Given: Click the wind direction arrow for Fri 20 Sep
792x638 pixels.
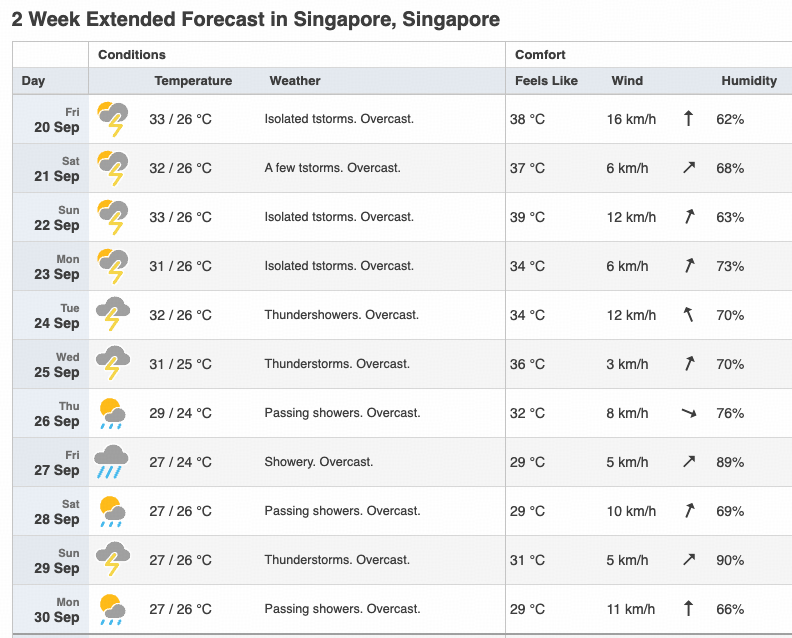Looking at the screenshot, I should click(688, 119).
